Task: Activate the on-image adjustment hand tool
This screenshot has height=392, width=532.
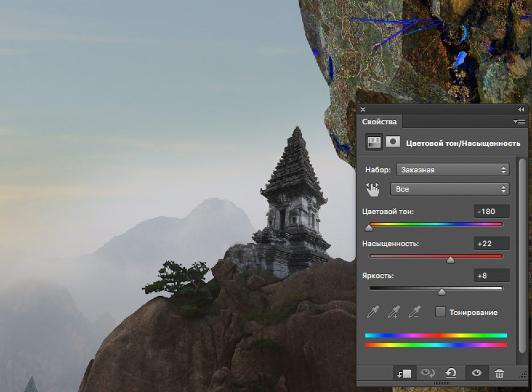Action: point(373,189)
